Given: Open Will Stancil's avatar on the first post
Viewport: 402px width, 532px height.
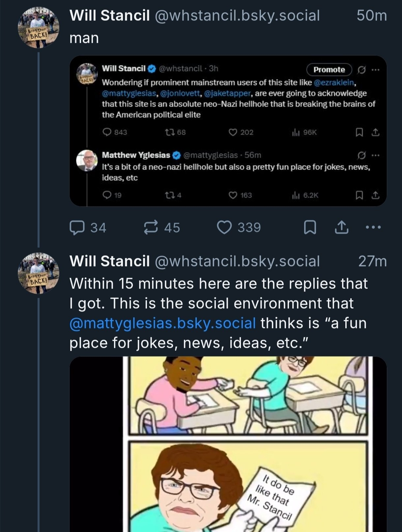Looking at the screenshot, I should (x=38, y=28).
